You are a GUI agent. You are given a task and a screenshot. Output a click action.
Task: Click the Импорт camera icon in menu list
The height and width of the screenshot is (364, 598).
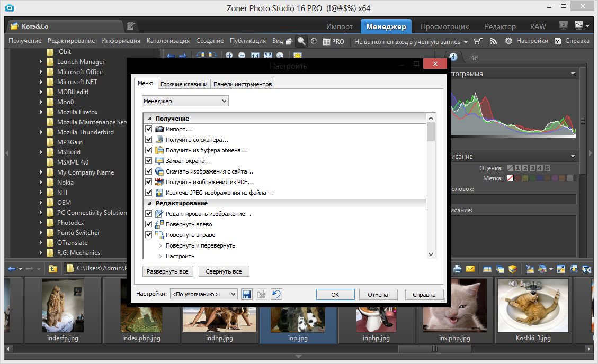(159, 129)
